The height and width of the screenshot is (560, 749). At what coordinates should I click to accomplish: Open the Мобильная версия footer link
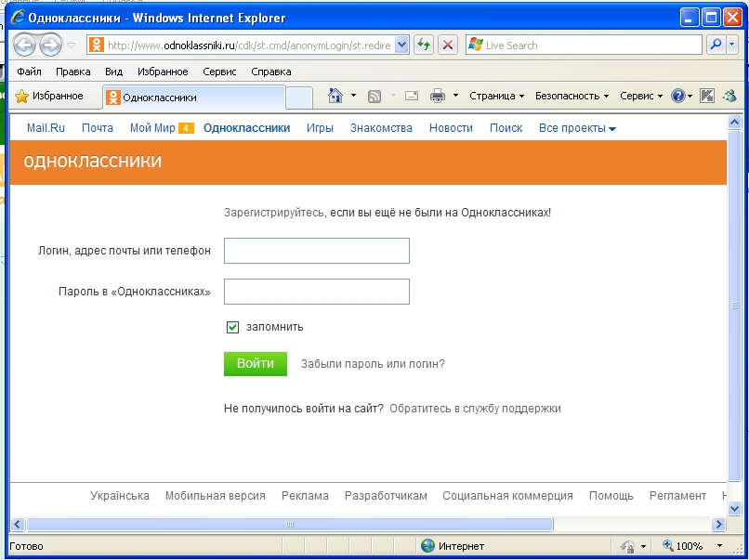216,496
